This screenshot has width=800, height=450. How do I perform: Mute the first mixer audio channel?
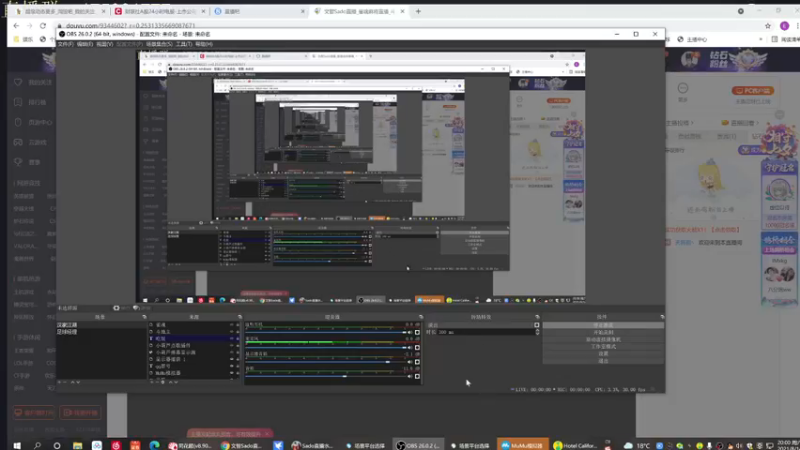tap(410, 333)
